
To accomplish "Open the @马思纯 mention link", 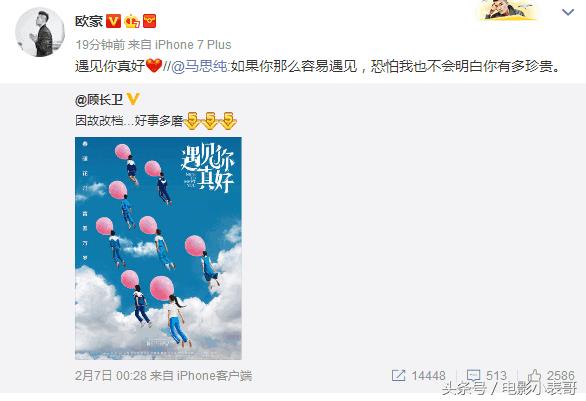I will click(199, 67).
